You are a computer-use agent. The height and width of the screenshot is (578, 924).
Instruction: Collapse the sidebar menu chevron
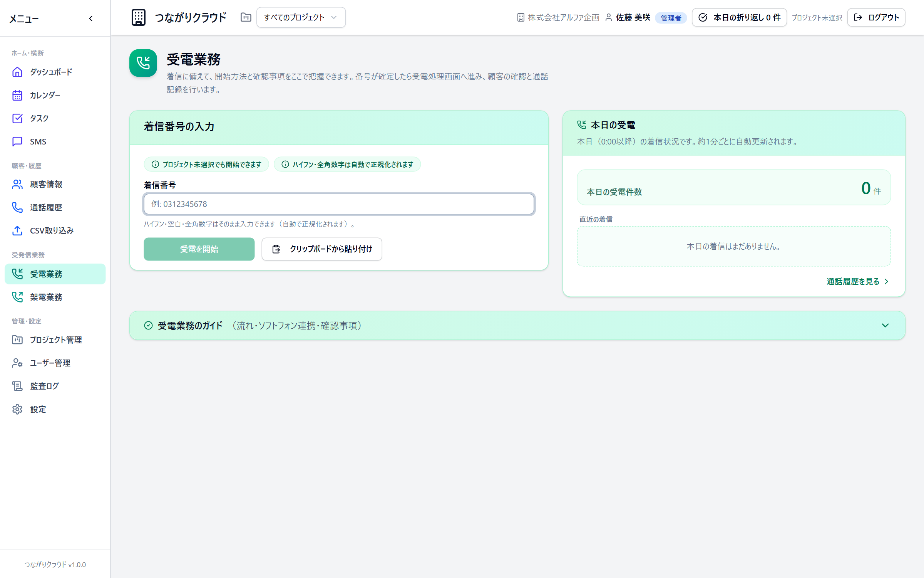91,18
